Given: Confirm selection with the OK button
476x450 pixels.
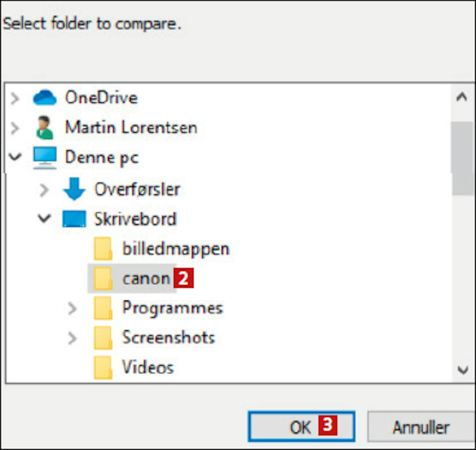Looking at the screenshot, I should 301,427.
